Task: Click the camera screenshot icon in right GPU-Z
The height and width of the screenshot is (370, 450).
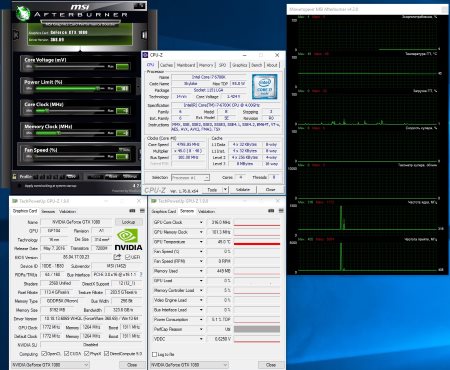Action: 271,211
